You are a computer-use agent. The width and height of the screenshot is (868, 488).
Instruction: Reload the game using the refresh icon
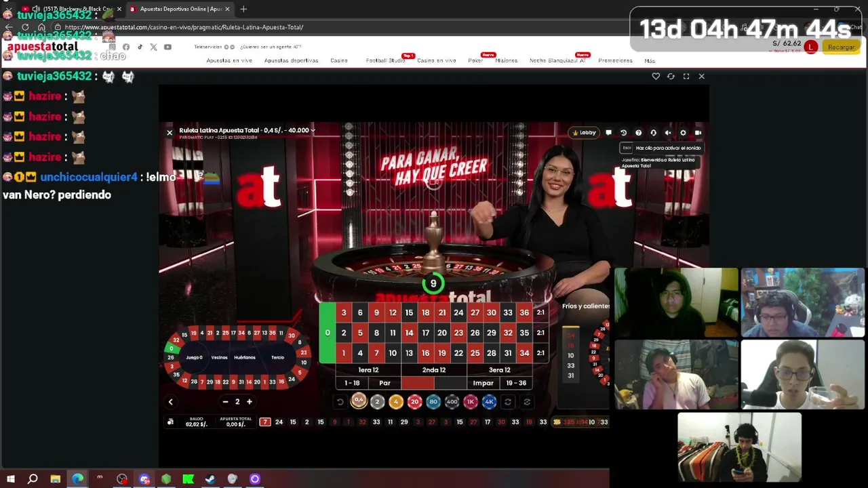coord(671,77)
